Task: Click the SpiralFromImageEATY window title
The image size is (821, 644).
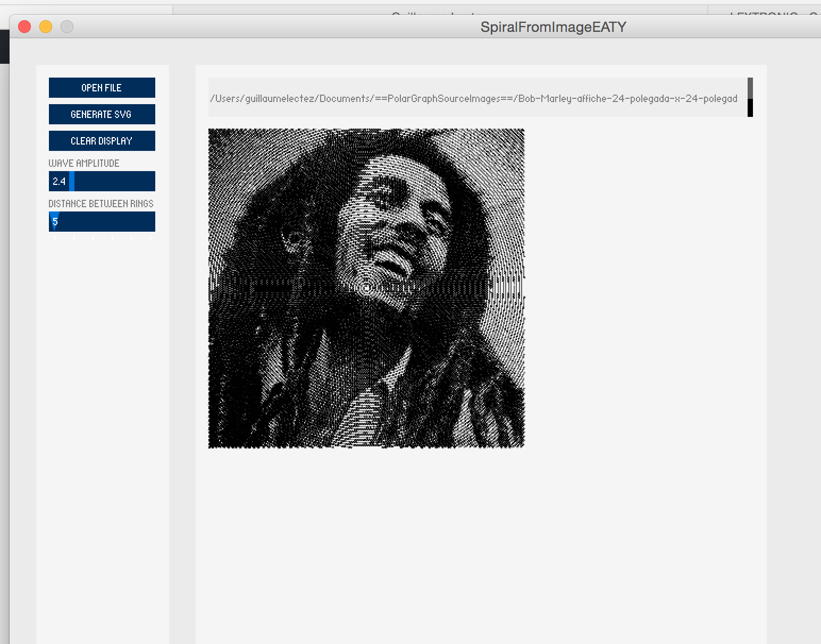Action: point(553,27)
